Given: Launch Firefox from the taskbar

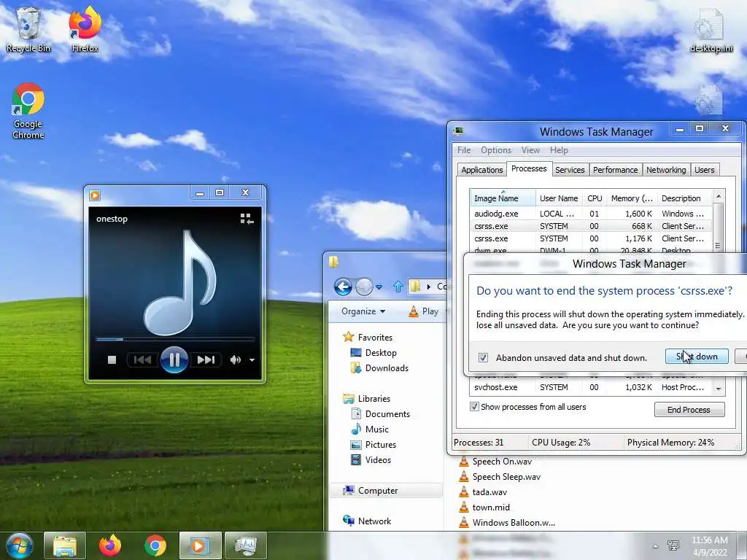Looking at the screenshot, I should (x=110, y=545).
